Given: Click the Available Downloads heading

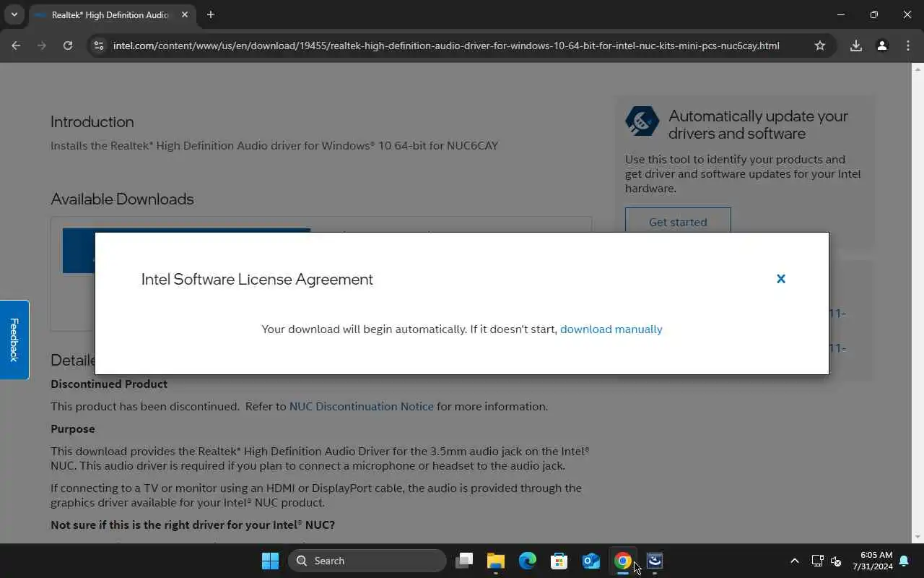Looking at the screenshot, I should [122, 199].
